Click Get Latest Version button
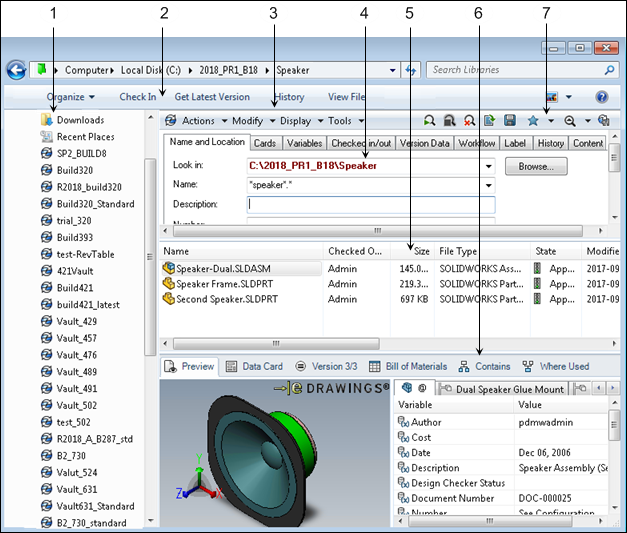627x533 pixels. click(212, 97)
